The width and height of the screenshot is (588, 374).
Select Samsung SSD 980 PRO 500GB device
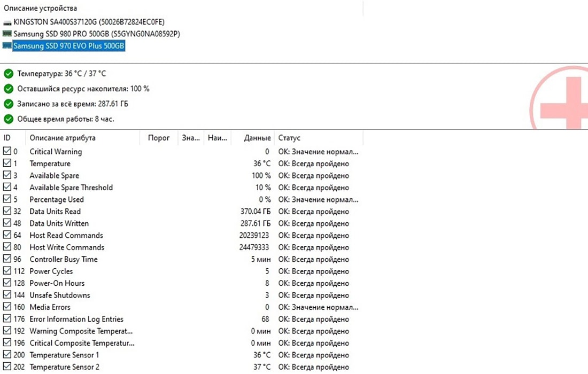click(x=97, y=34)
